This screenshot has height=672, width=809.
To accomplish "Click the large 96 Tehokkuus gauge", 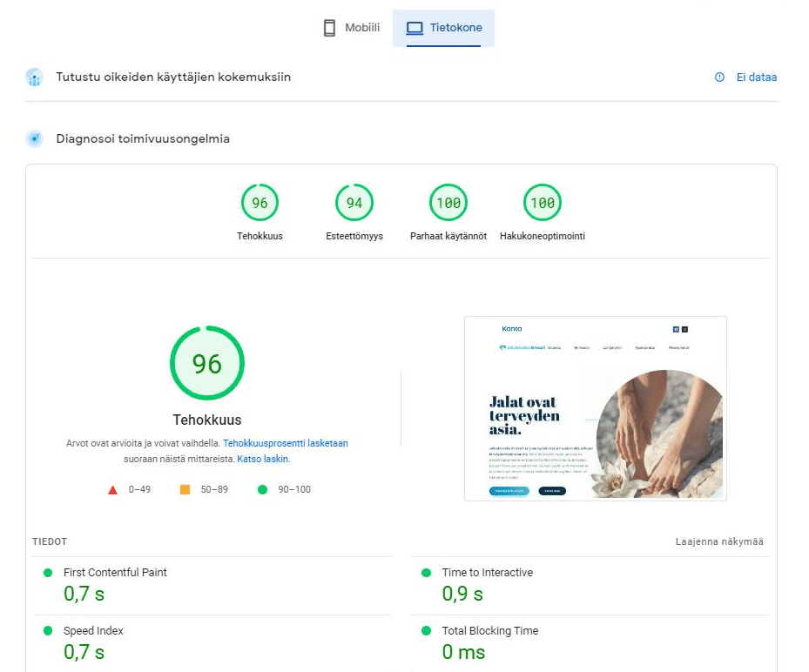I will click(x=207, y=363).
